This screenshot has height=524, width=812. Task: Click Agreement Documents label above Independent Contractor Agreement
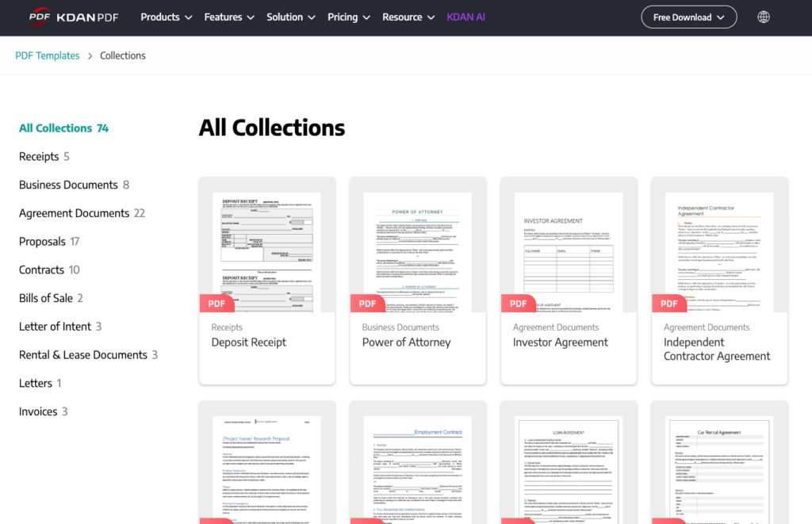[x=707, y=327]
